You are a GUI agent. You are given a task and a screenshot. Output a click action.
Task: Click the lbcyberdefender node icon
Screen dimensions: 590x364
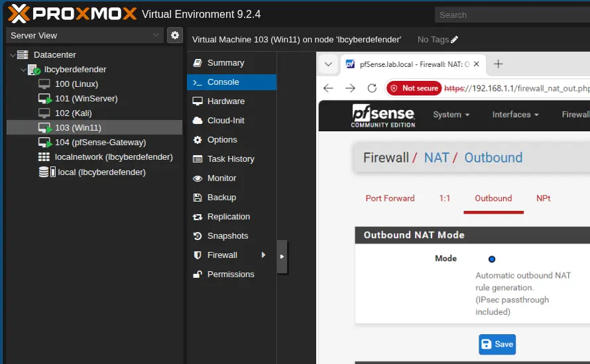34,70
